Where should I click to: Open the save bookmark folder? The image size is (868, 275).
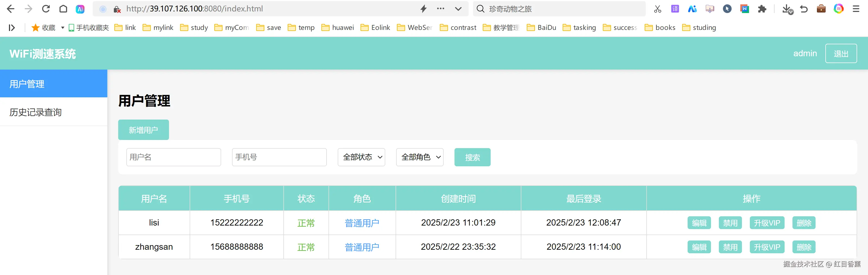[269, 28]
